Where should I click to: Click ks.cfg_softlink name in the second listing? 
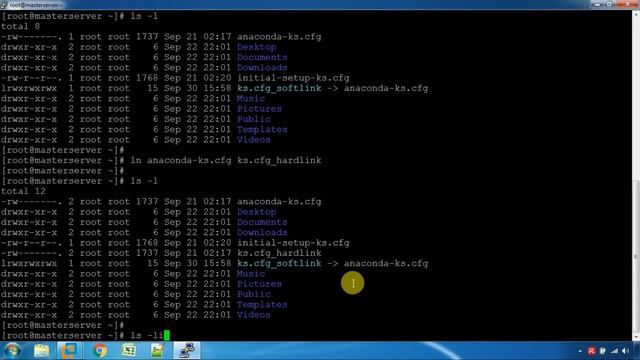(x=279, y=263)
